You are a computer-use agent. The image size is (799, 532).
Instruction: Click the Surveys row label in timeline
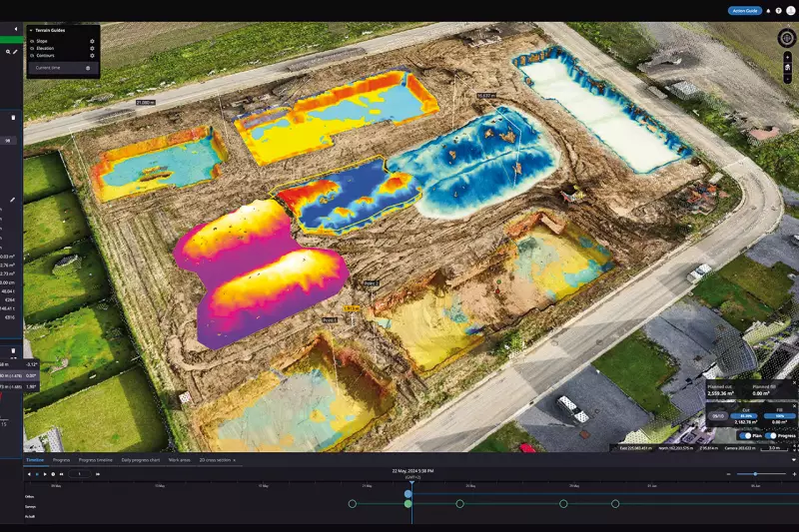pyautogui.click(x=30, y=506)
